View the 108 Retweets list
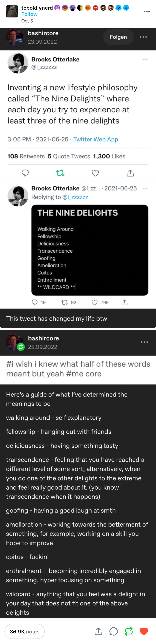Viewport: 156px width, 644px height. [x=26, y=156]
